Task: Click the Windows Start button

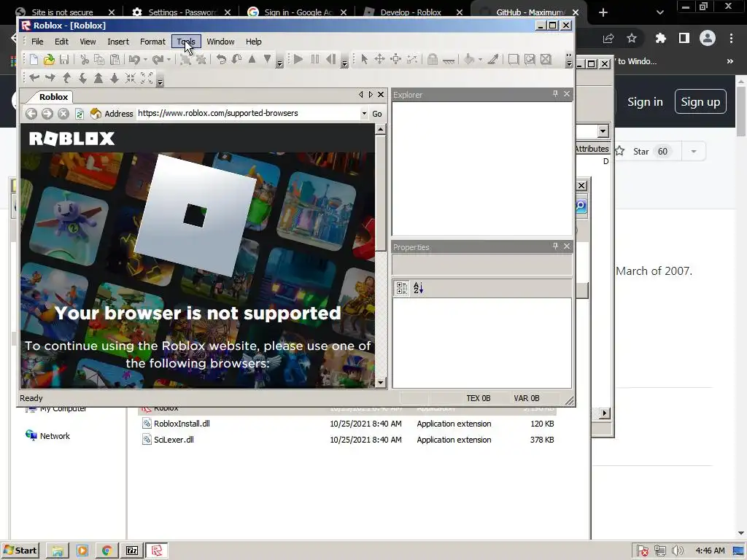Action: [20, 551]
